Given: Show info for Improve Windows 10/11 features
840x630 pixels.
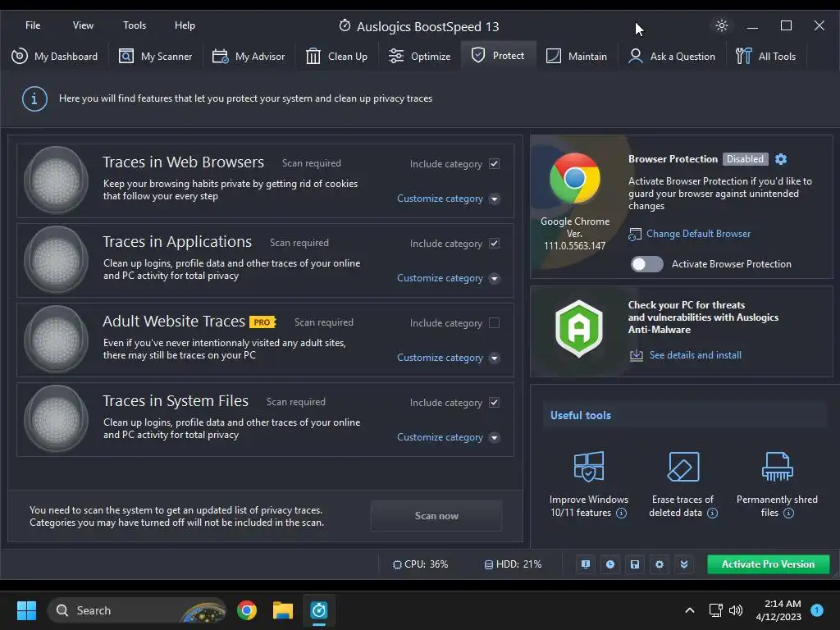Looking at the screenshot, I should click(622, 513).
